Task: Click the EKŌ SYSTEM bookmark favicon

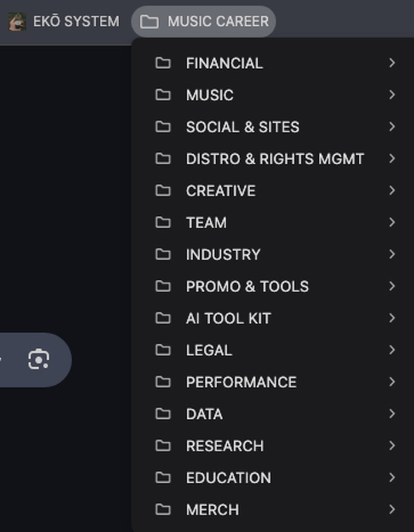Action: coord(17,21)
